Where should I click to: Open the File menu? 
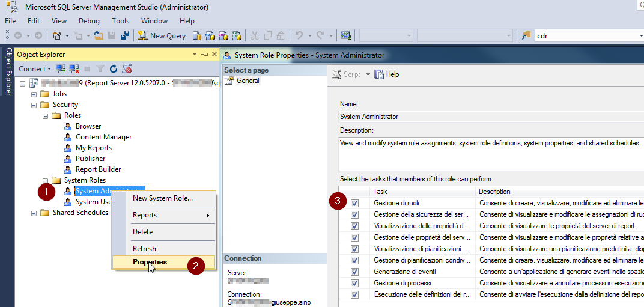[10, 21]
